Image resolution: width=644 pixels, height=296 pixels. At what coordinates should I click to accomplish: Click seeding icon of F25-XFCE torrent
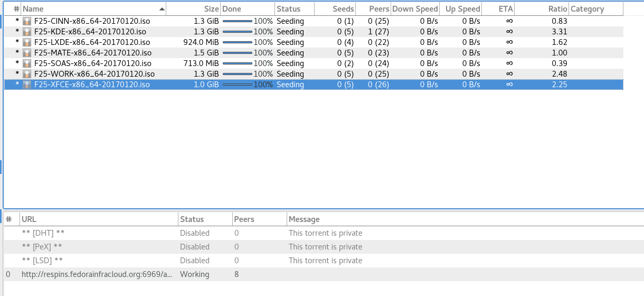click(27, 85)
